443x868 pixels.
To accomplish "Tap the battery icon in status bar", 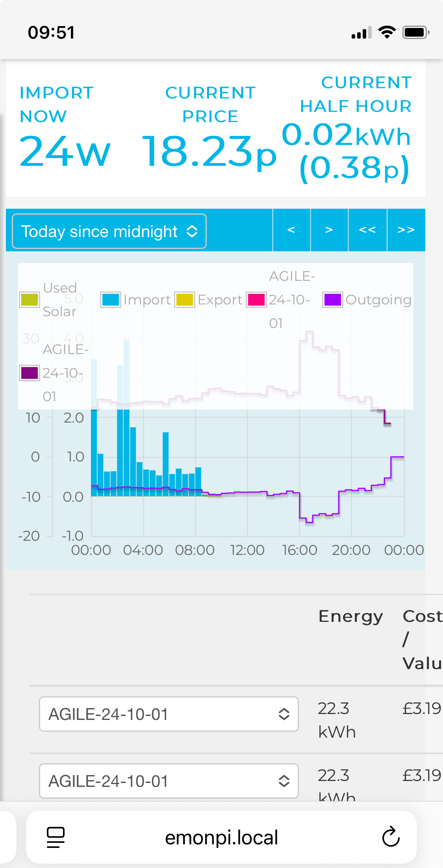I will pos(415,32).
